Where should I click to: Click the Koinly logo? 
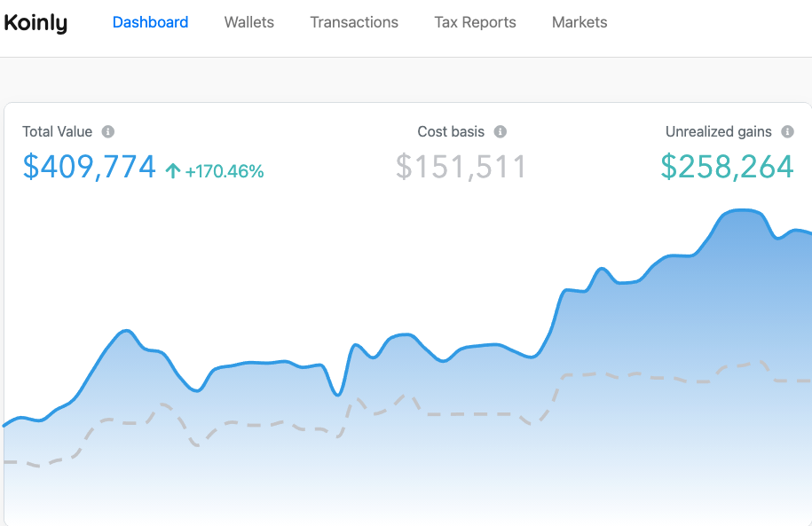(x=35, y=23)
